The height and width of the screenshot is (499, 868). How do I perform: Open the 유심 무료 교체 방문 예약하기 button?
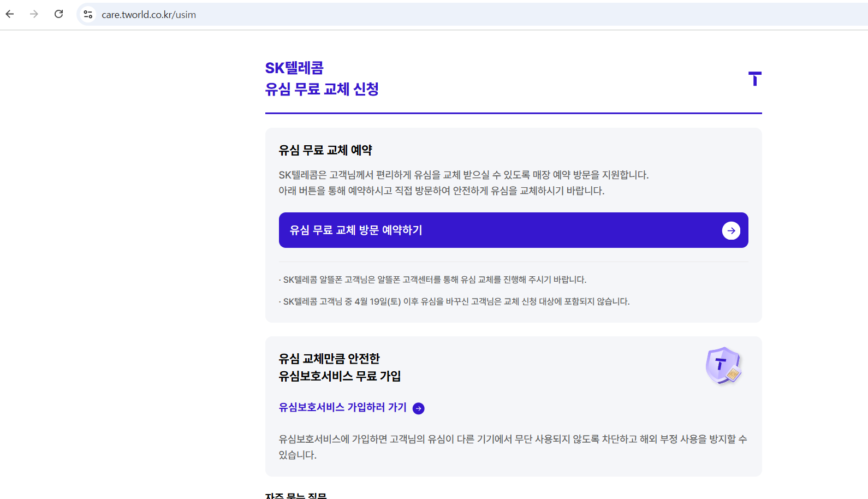pyautogui.click(x=513, y=230)
